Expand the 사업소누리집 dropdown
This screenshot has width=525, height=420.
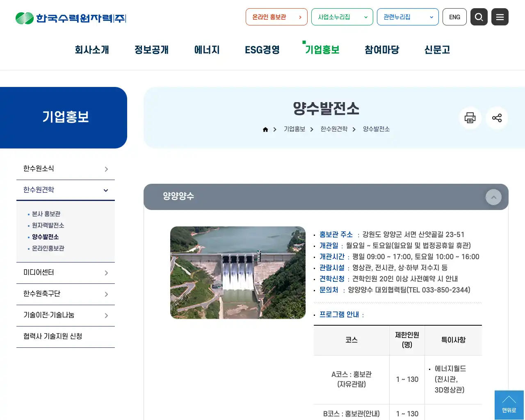[342, 17]
